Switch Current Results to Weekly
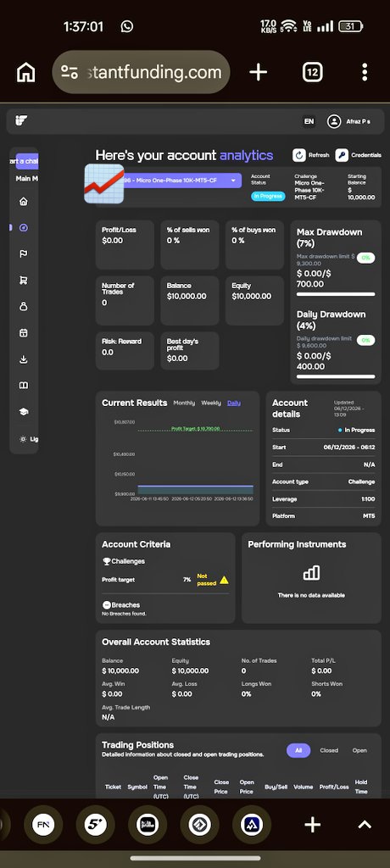Image resolution: width=390 pixels, height=868 pixels. [x=211, y=403]
